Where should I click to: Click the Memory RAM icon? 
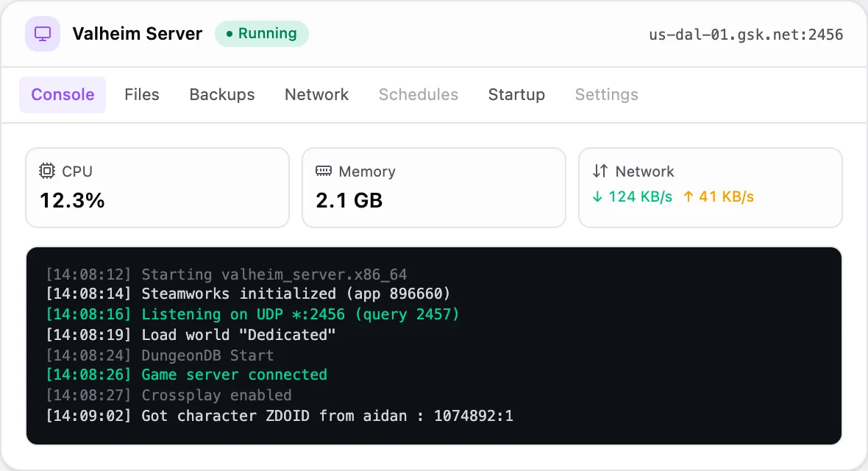point(324,171)
